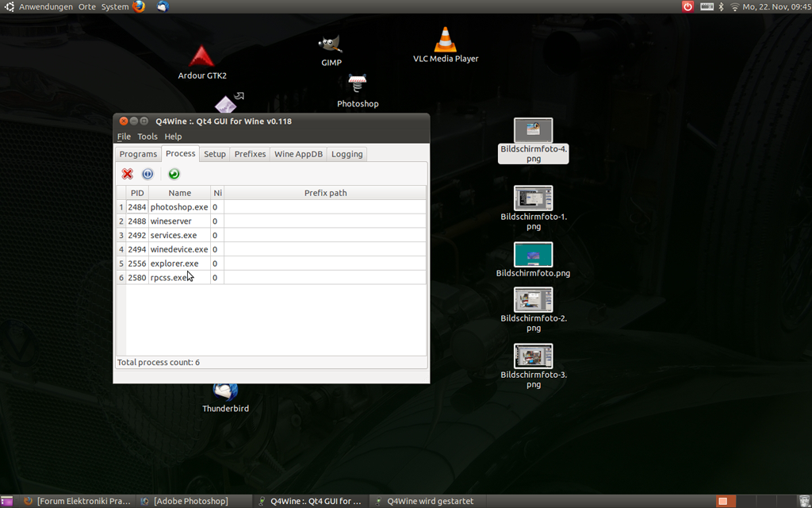Switch to the Programs tab
The height and width of the screenshot is (508, 812).
click(138, 154)
